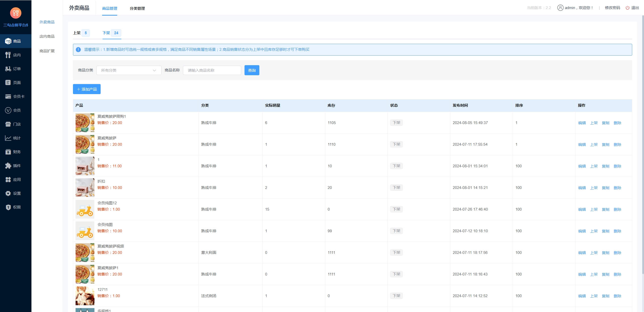Screen dimensions: 644x312
Task: Click the 添加产品 add product button
Action: point(87,89)
